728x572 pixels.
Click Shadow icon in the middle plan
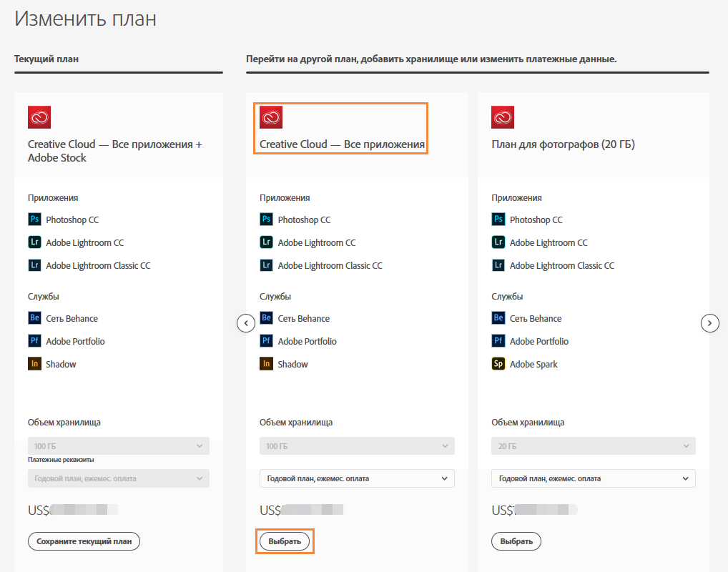(x=266, y=364)
